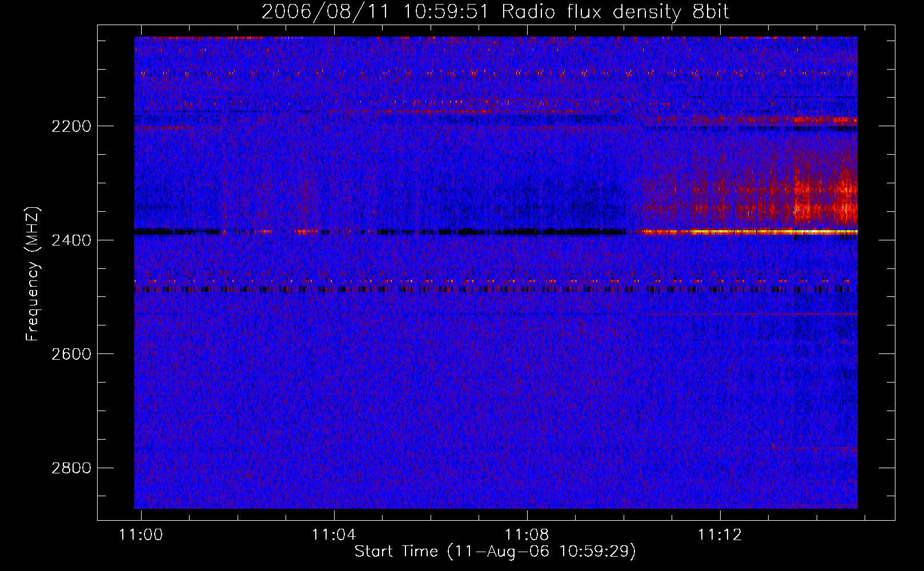
Task: Click the 2200 frequency tick label
Action: click(x=71, y=126)
